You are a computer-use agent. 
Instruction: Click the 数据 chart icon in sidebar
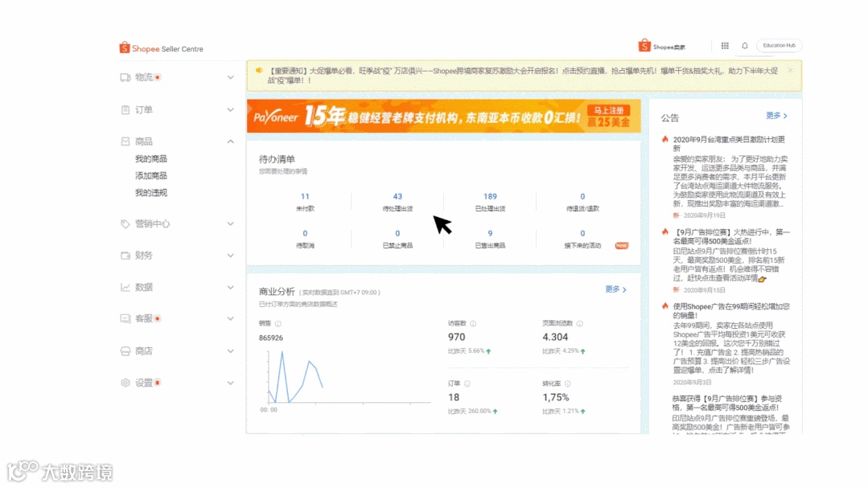[x=125, y=287]
